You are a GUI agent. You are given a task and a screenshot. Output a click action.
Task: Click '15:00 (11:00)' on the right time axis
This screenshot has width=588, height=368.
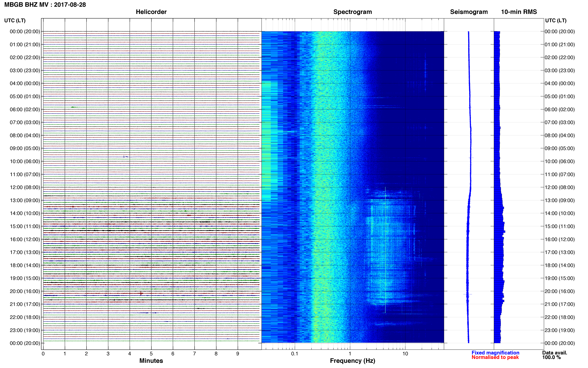coord(560,226)
